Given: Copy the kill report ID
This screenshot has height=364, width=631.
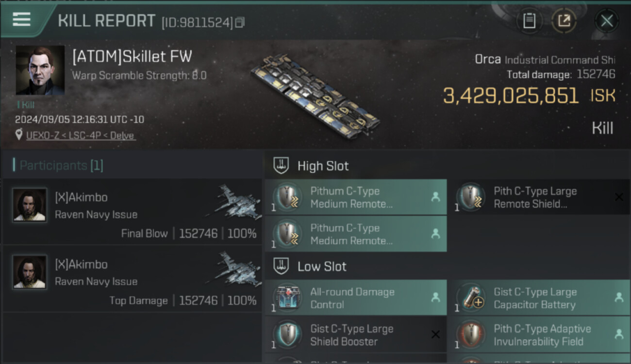Looking at the screenshot, I should point(240,22).
